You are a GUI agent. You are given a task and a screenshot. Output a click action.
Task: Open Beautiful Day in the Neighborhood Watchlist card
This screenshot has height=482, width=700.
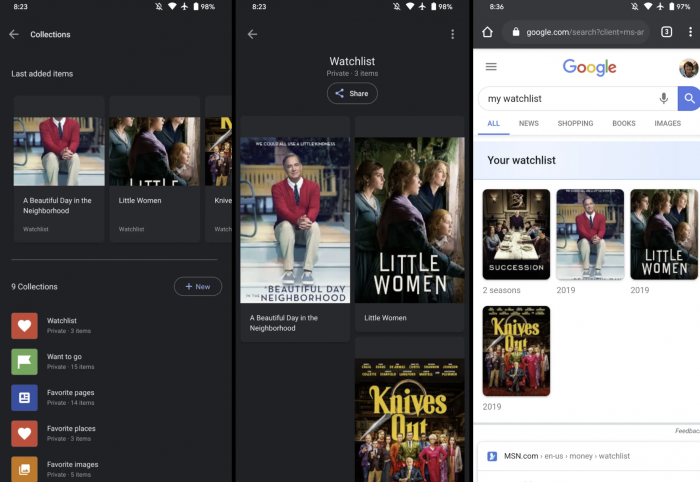click(295, 229)
